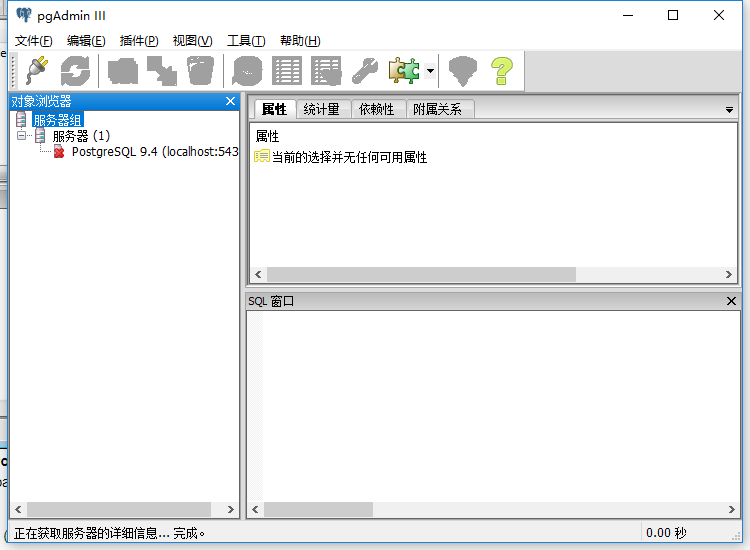This screenshot has height=550, width=750.
Task: Click the filtered data view icon
Action: (326, 71)
